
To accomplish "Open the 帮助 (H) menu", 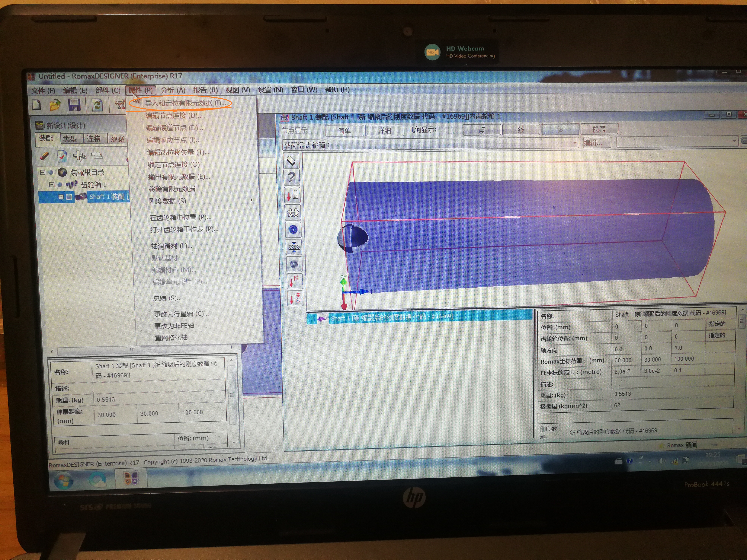I will point(337,89).
